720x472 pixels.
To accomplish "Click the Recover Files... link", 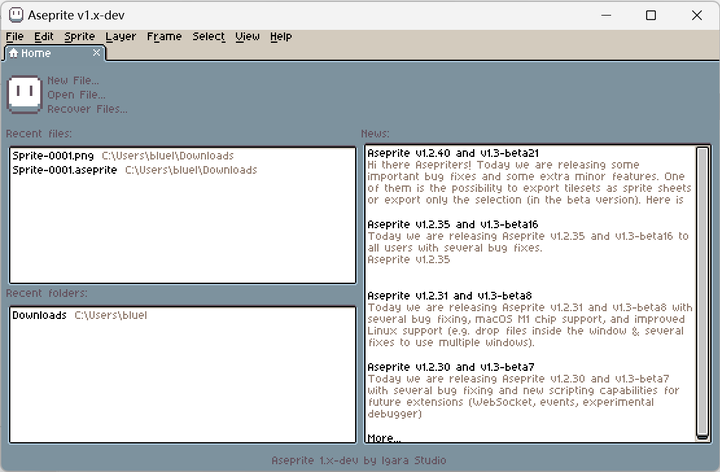I will pos(87,108).
